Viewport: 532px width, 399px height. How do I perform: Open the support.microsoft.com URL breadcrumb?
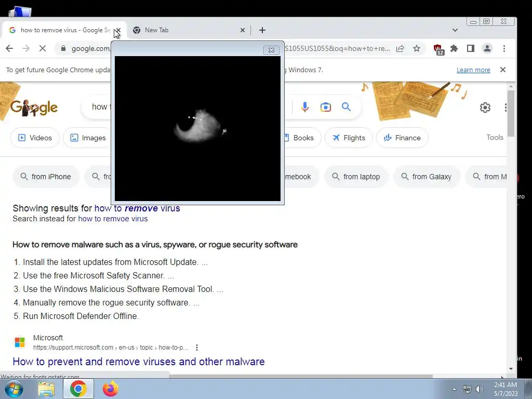tap(111, 348)
